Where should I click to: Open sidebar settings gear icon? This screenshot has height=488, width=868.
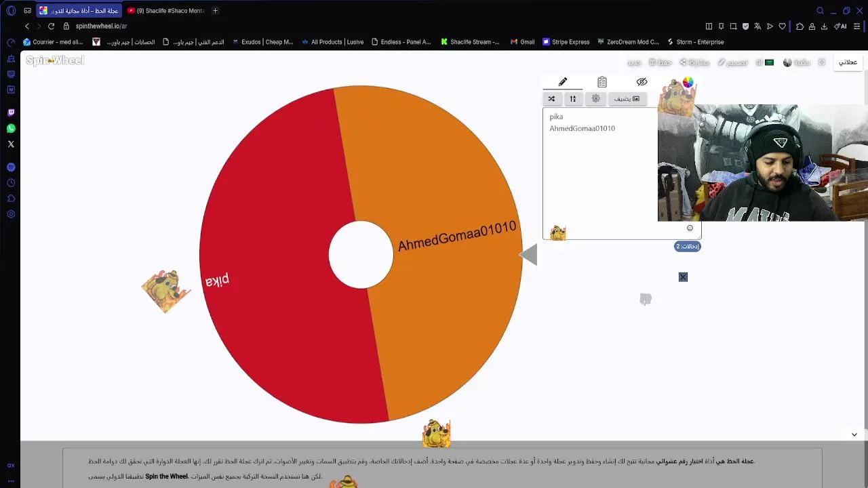(11, 214)
